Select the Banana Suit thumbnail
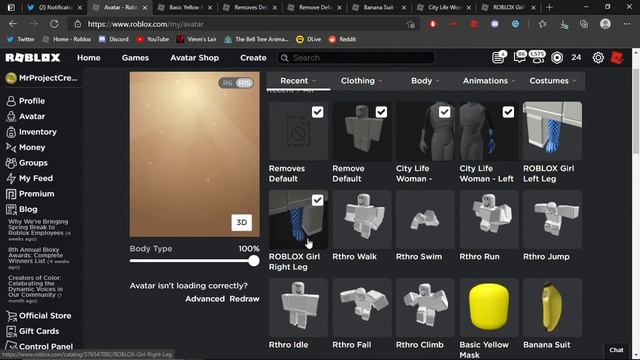This screenshot has width=640, height=360. pos(553,307)
